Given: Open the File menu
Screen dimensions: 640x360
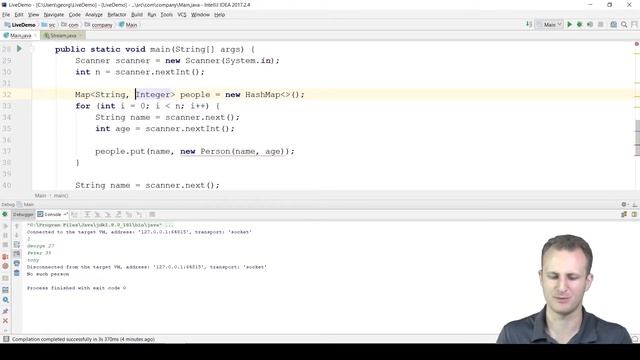Looking at the screenshot, I should [x=6, y=15].
